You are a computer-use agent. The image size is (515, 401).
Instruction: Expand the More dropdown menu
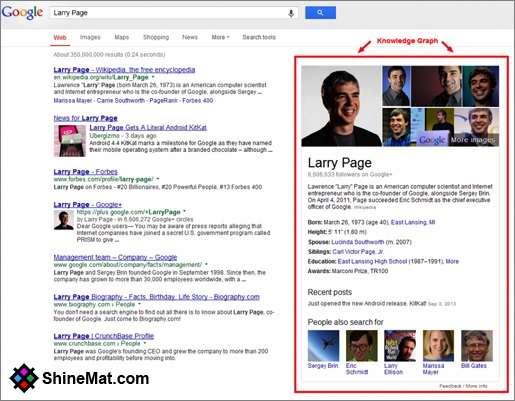pyautogui.click(x=220, y=37)
